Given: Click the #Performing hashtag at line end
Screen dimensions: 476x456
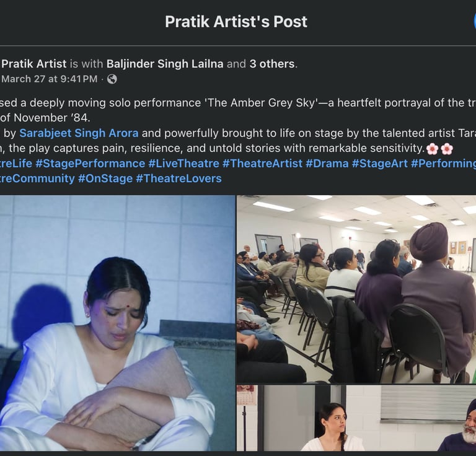Looking at the screenshot, I should click(x=443, y=163).
